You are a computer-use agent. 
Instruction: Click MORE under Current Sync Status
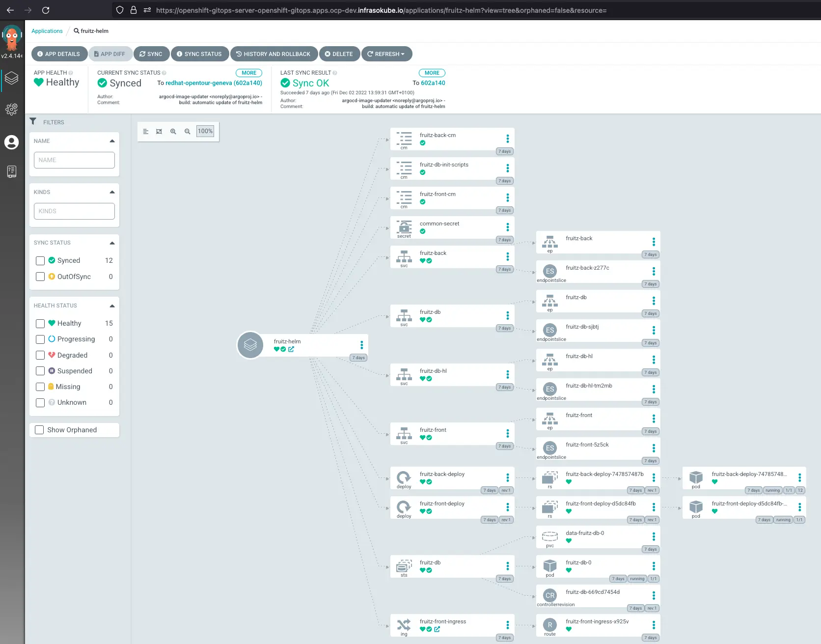[x=249, y=73]
